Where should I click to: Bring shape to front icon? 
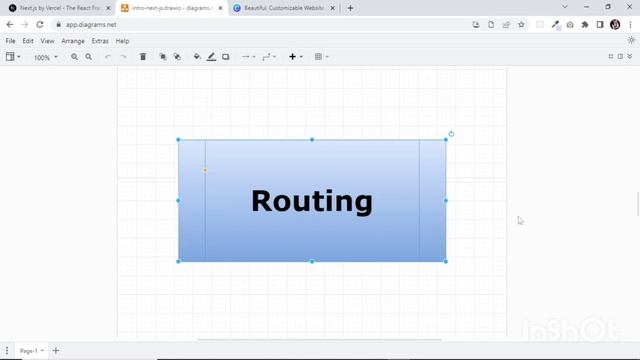click(x=162, y=57)
